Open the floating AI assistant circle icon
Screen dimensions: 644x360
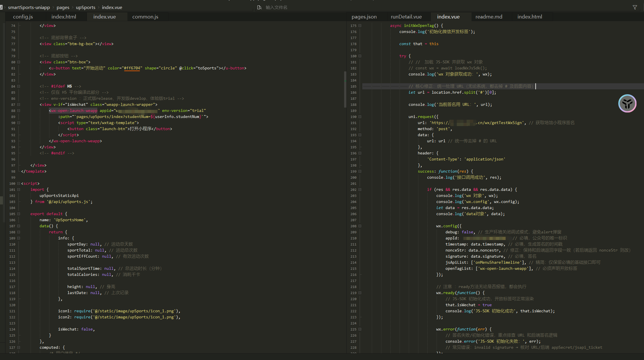click(x=627, y=104)
